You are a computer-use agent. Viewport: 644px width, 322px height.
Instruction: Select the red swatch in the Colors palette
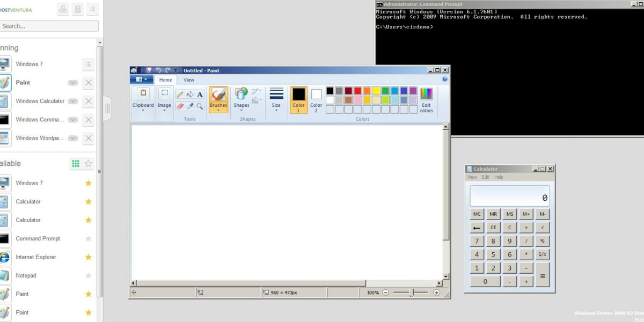pyautogui.click(x=357, y=91)
